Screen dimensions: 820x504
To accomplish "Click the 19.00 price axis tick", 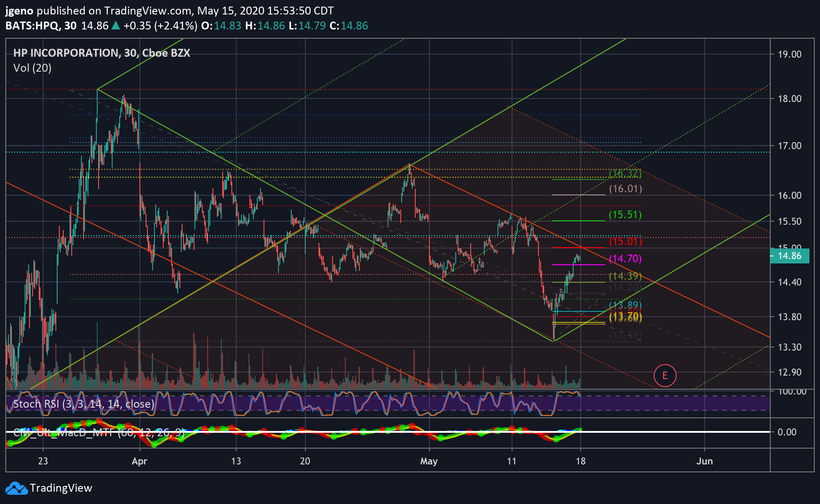I will [x=790, y=55].
